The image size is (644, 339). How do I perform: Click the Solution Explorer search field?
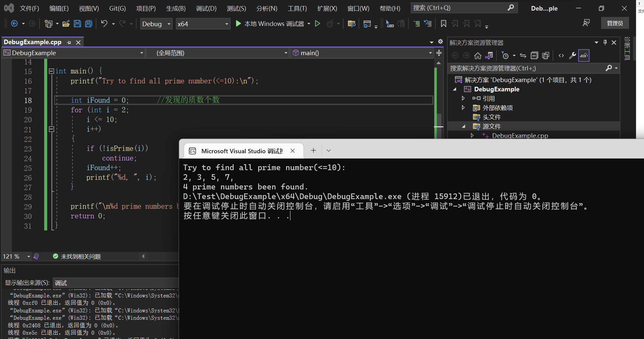point(533,68)
